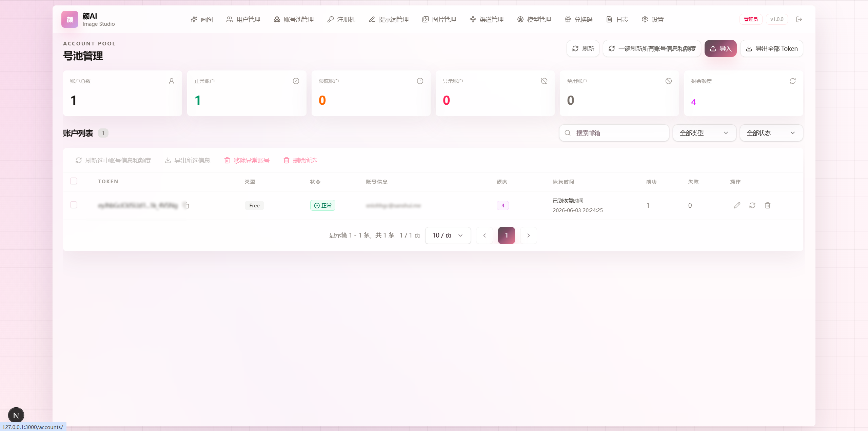Navigate to 渠道管理
This screenshot has height=431, width=868.
pyautogui.click(x=487, y=19)
